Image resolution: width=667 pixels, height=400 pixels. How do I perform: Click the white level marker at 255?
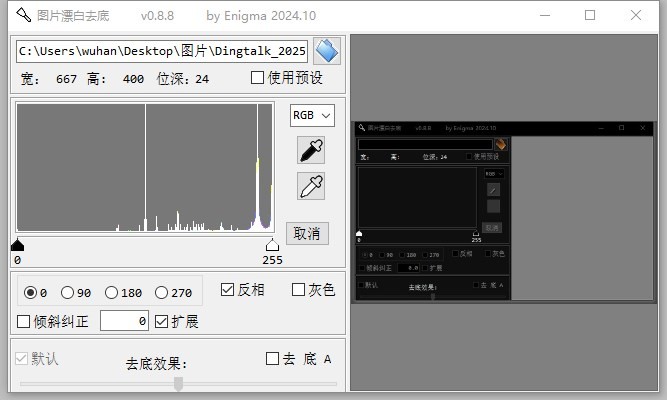click(x=272, y=245)
